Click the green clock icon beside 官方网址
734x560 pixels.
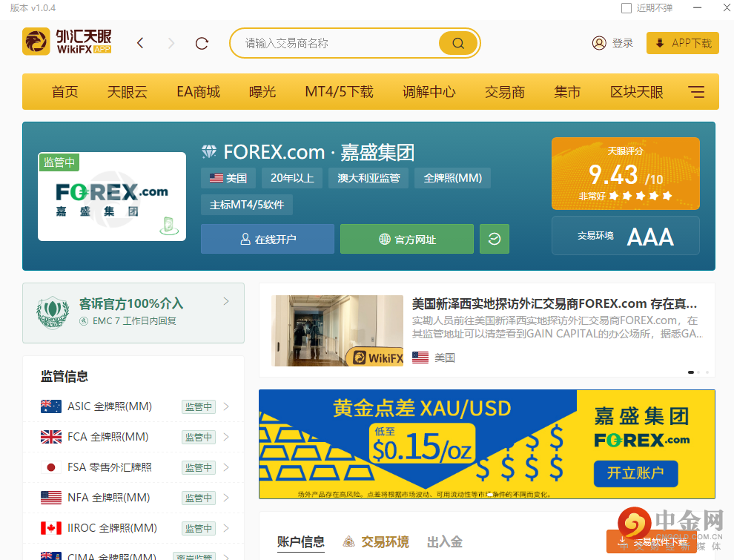tap(494, 238)
